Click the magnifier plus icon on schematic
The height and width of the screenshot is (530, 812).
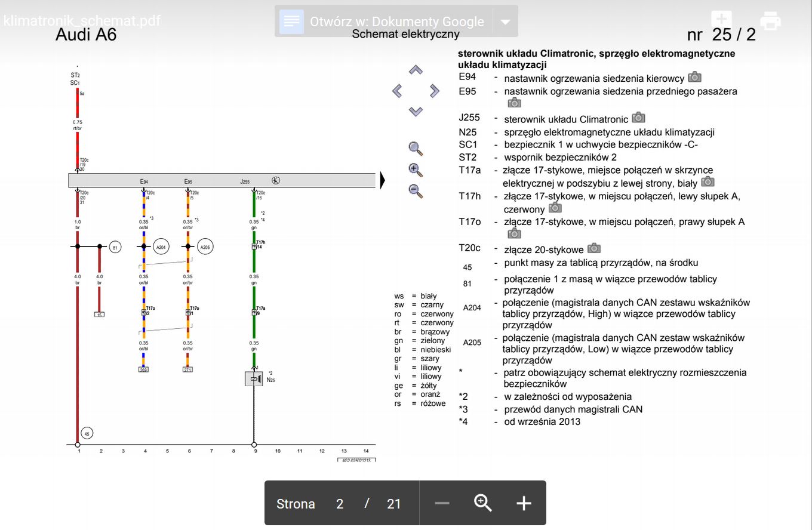[416, 170]
